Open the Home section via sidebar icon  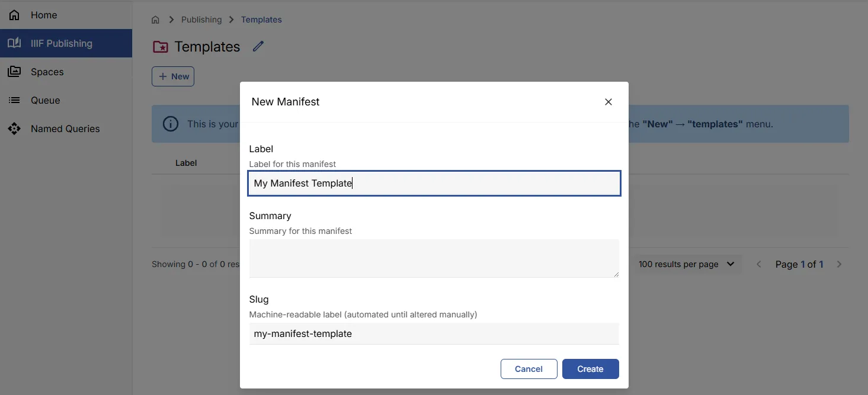(x=14, y=15)
